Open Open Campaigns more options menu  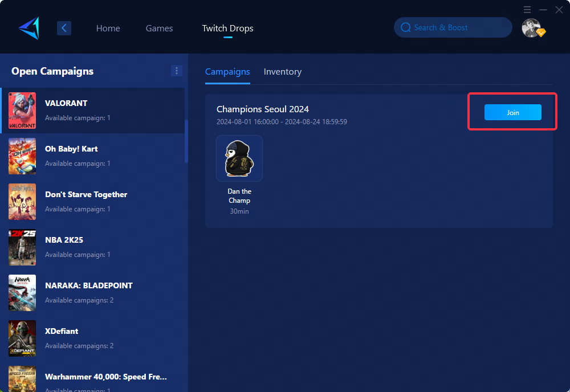pyautogui.click(x=177, y=71)
